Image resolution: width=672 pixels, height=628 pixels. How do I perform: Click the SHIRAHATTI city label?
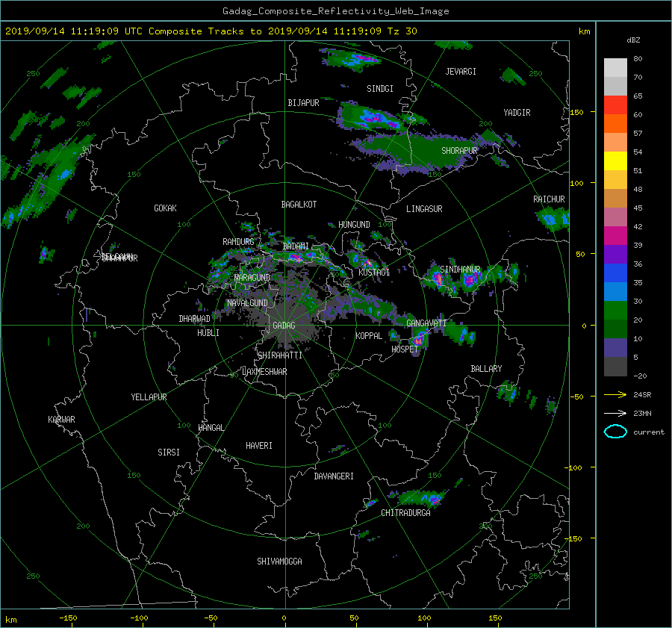280,355
